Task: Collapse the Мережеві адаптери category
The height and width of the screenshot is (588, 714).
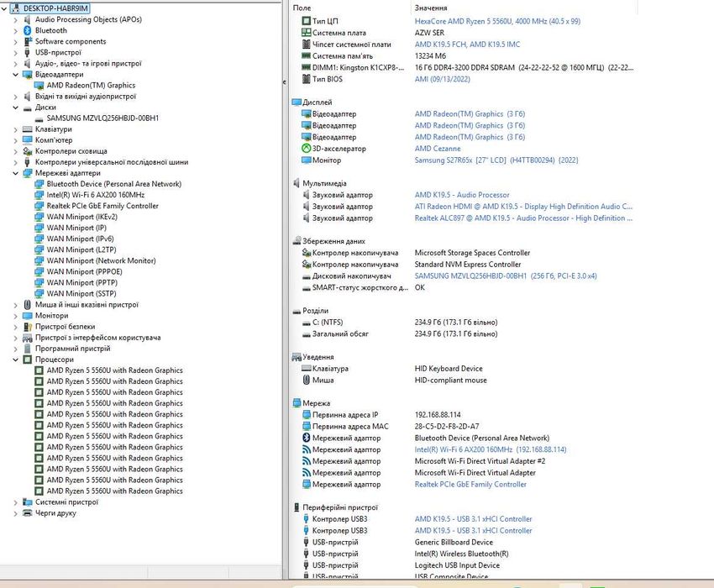Action: coord(15,173)
